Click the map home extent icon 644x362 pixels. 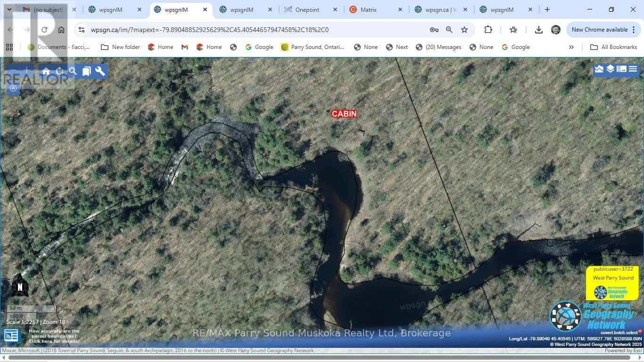coord(46,71)
